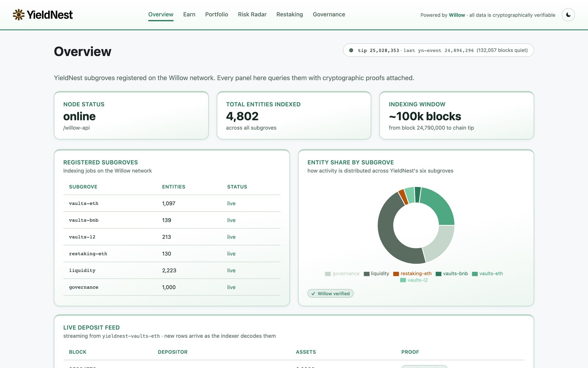588x368 pixels.
Task: Click the BLOCK column header in deposit feed
Action: coord(78,352)
